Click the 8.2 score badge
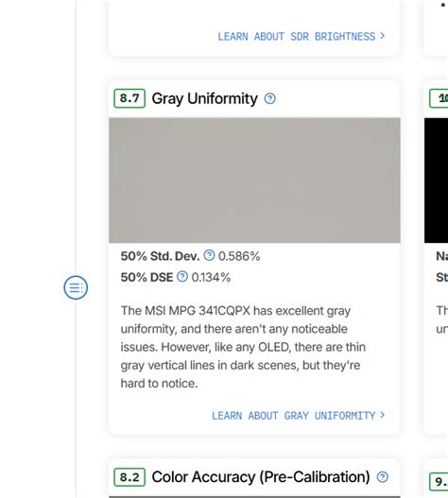448x498 pixels. 129,477
